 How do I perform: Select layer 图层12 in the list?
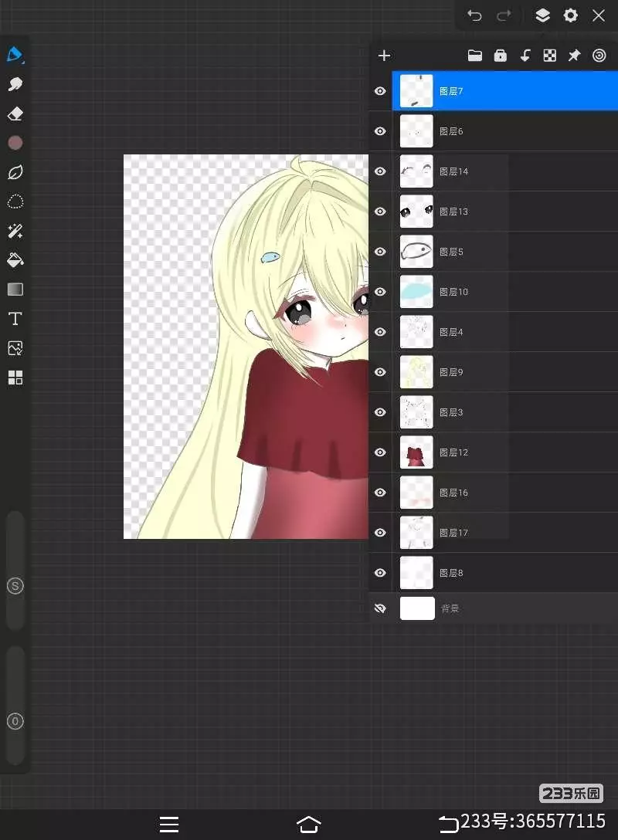coord(463,452)
